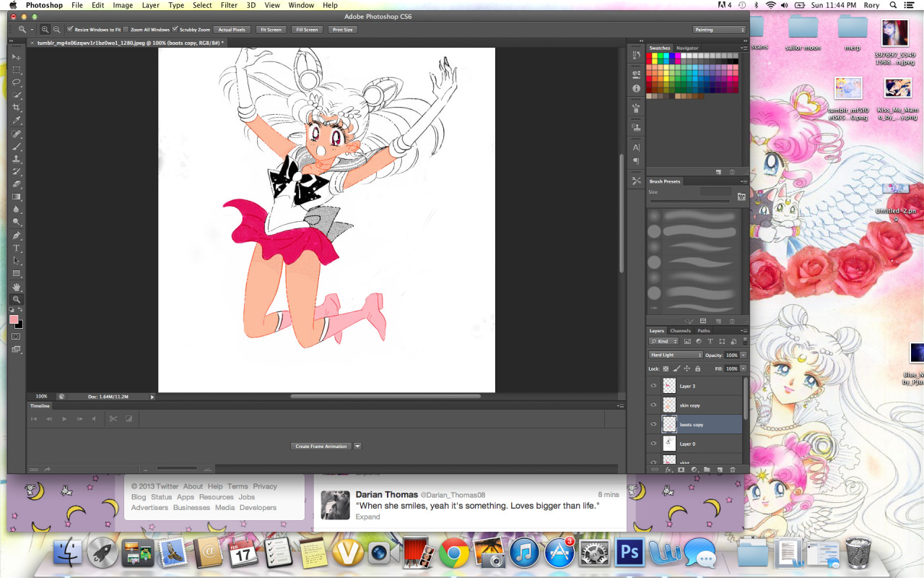The width and height of the screenshot is (924, 578).
Task: Switch to the Paths tab
Action: tap(704, 331)
